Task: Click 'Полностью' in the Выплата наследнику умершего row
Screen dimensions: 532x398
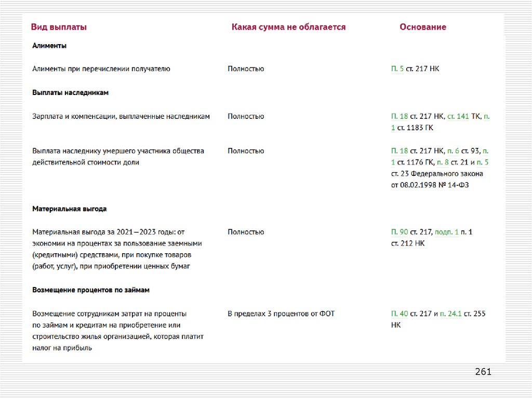Action: point(246,151)
